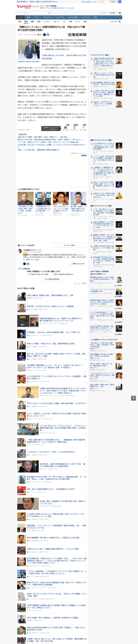Click the わかりやすい lightbulb reaction
This screenshot has width=138, height=644.
74,128
